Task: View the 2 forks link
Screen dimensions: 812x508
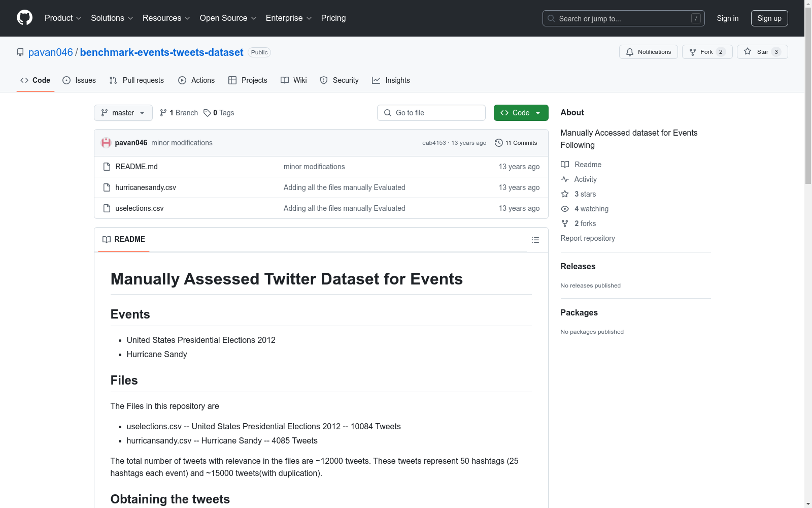Action: pyautogui.click(x=579, y=224)
